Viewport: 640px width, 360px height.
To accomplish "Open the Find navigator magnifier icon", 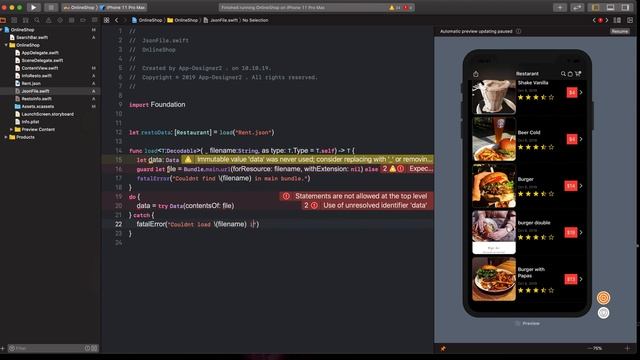I will click(37, 20).
